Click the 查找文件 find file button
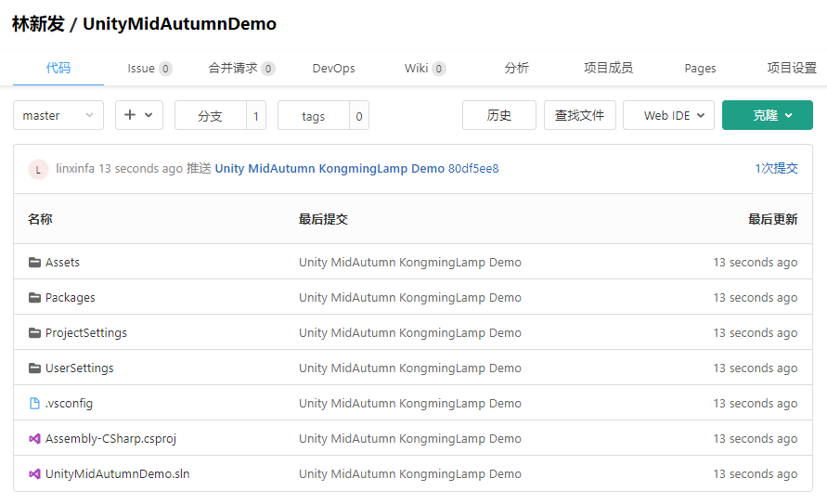The height and width of the screenshot is (504, 827). pos(579,115)
